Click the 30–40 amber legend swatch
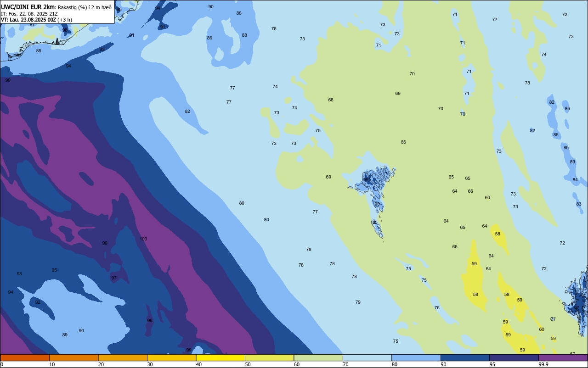The height and width of the screenshot is (368, 588). click(171, 357)
